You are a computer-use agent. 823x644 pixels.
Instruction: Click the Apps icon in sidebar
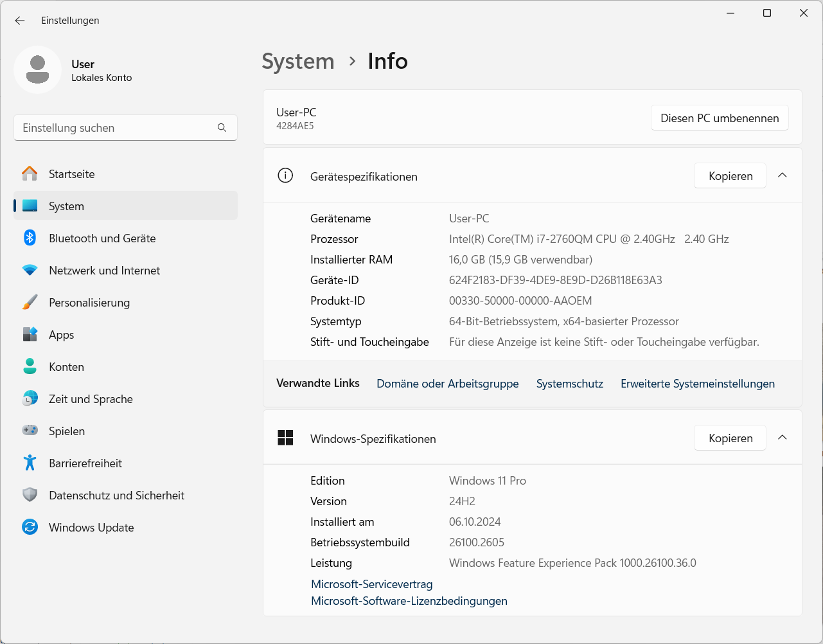pyautogui.click(x=30, y=334)
